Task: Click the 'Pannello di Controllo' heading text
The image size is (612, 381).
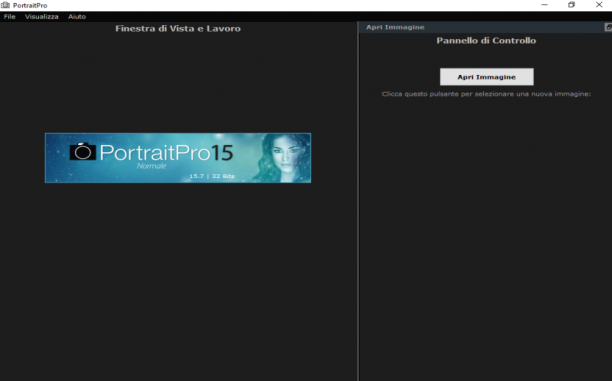Action: click(x=486, y=41)
